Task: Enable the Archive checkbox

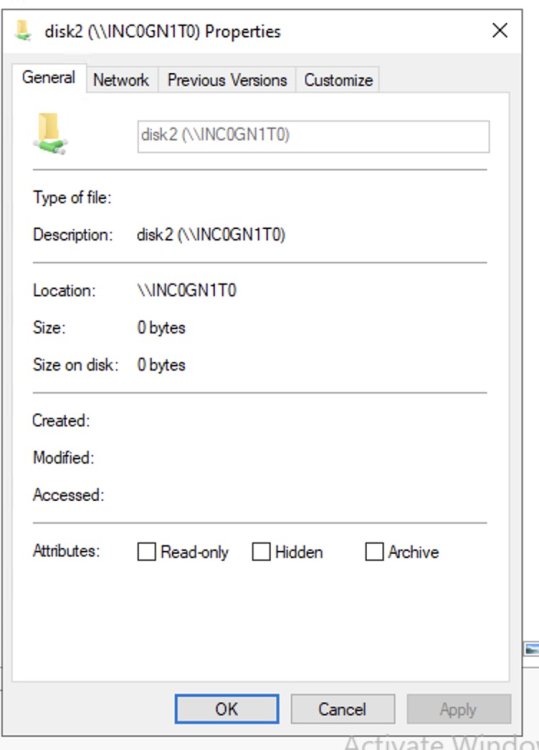Action: coord(374,551)
